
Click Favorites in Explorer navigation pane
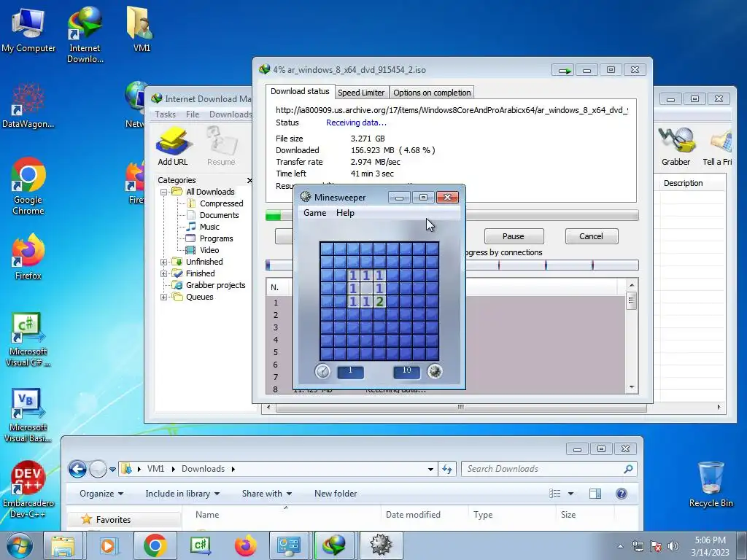coord(113,520)
